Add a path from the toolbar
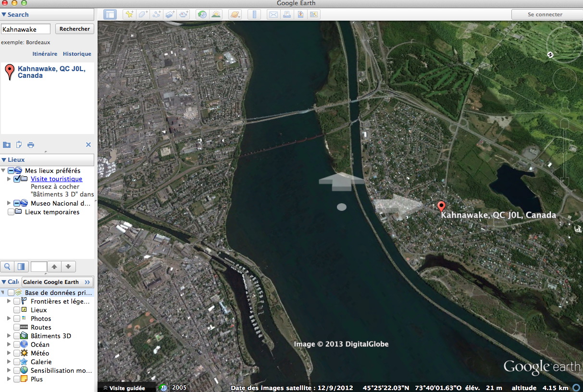Screen dimensions: 583x392 click(x=157, y=14)
